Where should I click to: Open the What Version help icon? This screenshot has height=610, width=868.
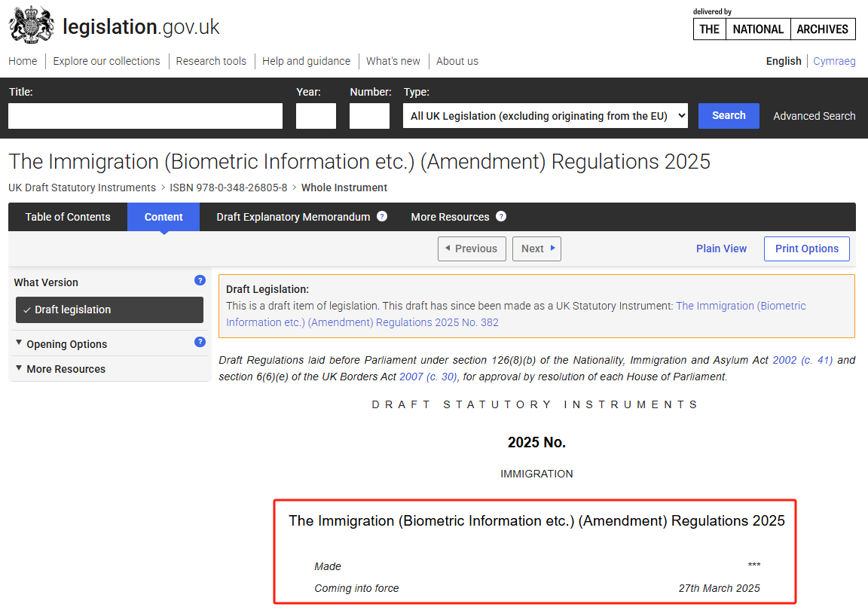click(x=200, y=280)
